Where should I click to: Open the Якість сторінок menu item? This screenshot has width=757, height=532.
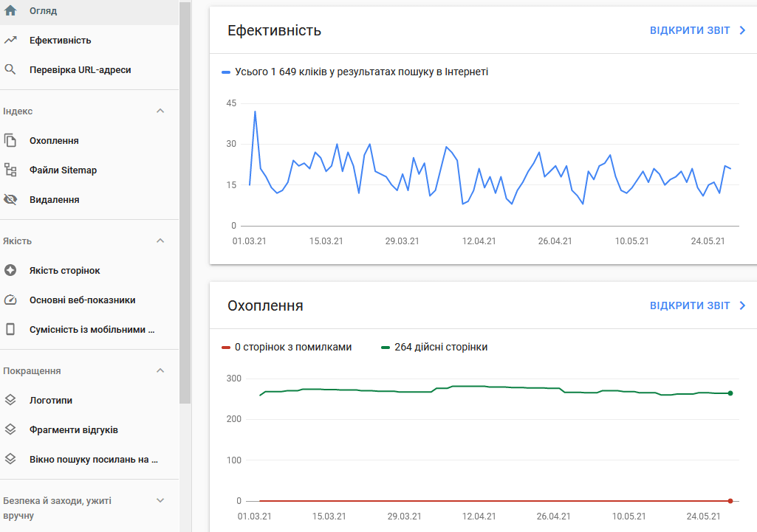point(65,271)
